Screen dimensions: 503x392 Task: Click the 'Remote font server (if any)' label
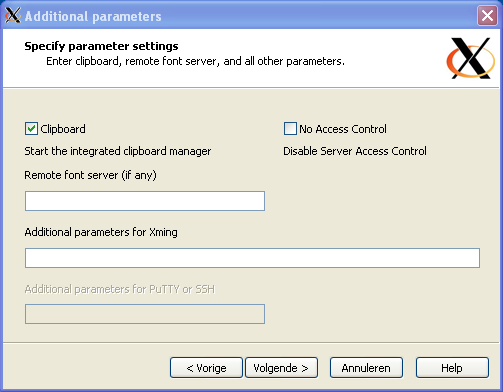tap(90, 175)
